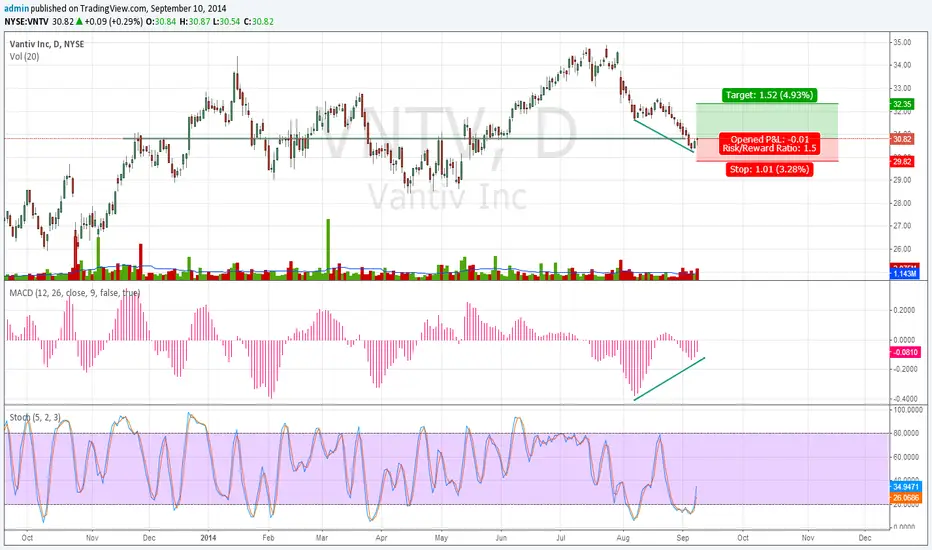The width and height of the screenshot is (932, 550).
Task: Click the green trendline under August price lows
Action: (x=664, y=136)
